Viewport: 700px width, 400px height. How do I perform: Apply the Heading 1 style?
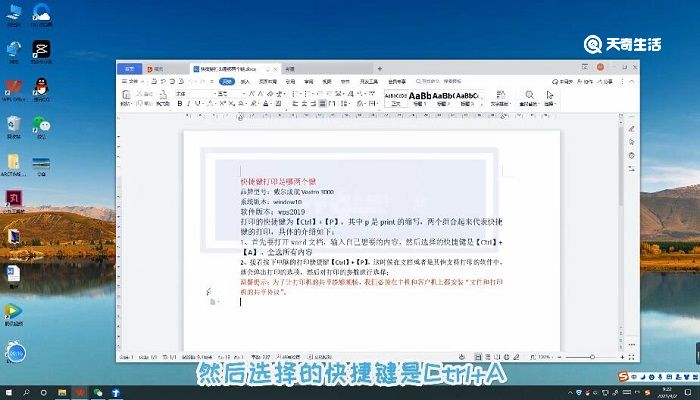tap(420, 98)
